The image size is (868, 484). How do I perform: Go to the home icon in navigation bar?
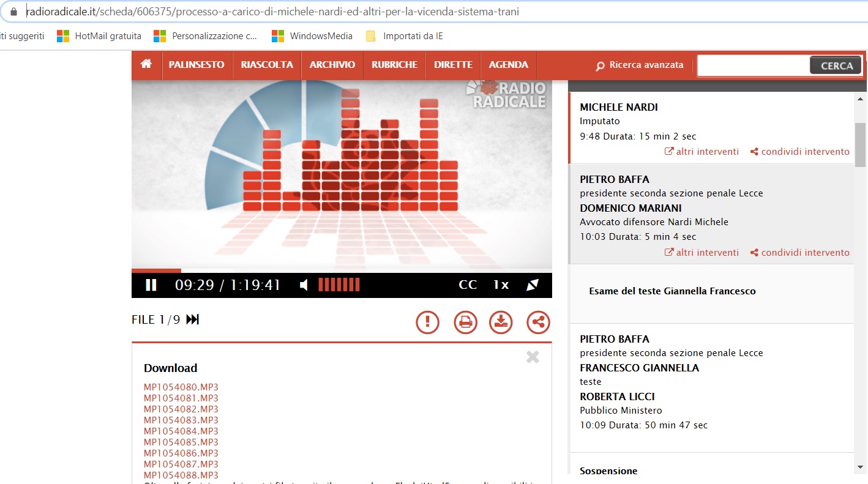146,64
